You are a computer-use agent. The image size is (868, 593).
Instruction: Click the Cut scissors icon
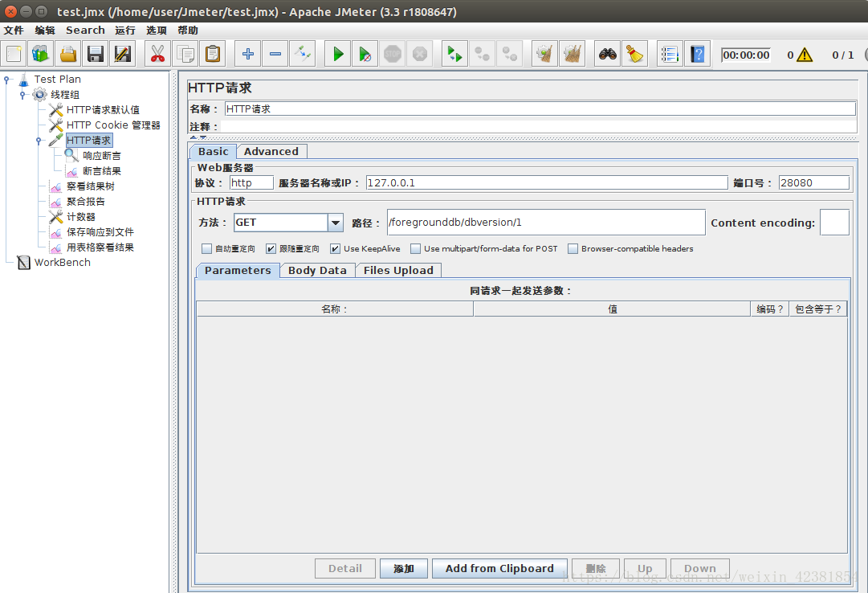click(157, 55)
